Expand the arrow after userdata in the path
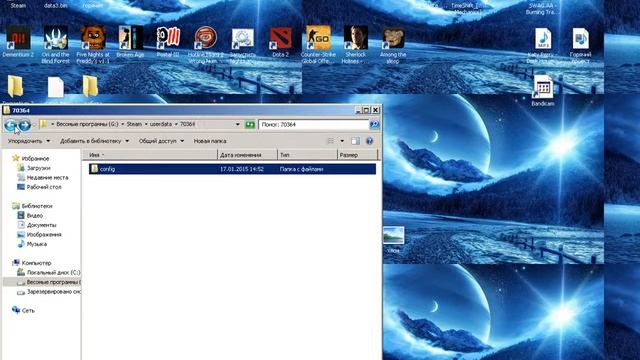The height and width of the screenshot is (360, 640). (176, 124)
